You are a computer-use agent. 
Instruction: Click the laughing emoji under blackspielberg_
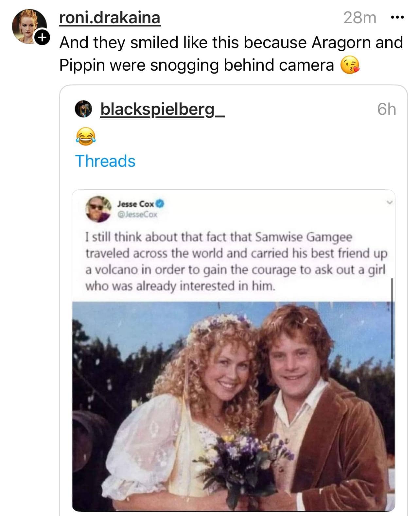pos(86,136)
